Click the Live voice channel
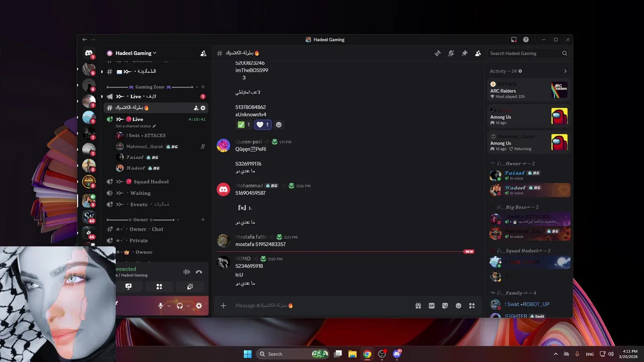 (156, 119)
